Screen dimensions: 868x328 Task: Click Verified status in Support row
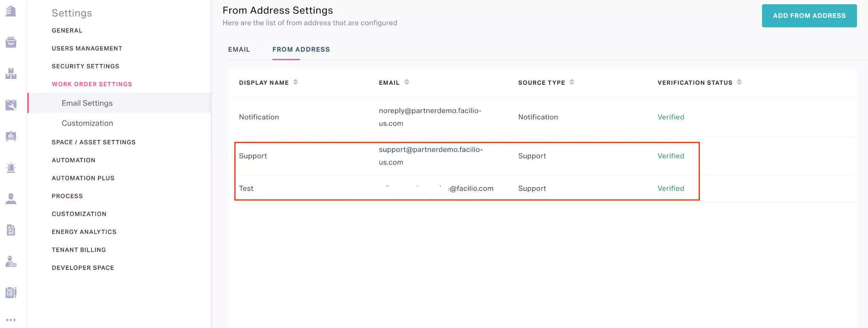pyautogui.click(x=671, y=156)
